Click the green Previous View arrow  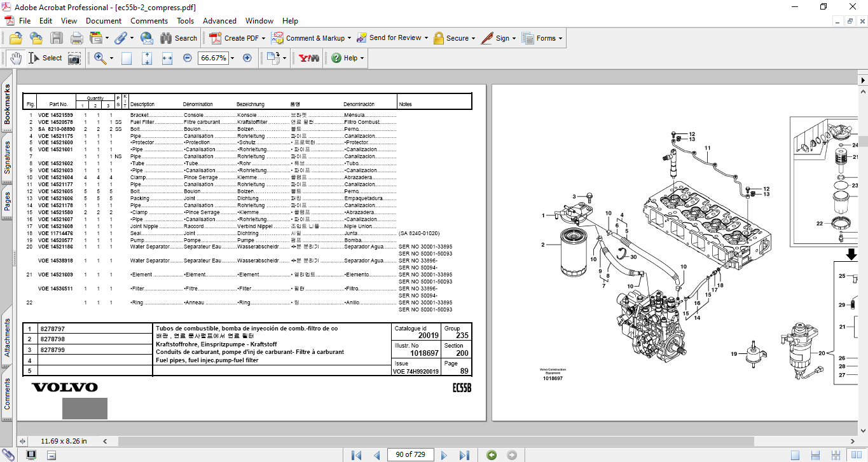click(492, 455)
